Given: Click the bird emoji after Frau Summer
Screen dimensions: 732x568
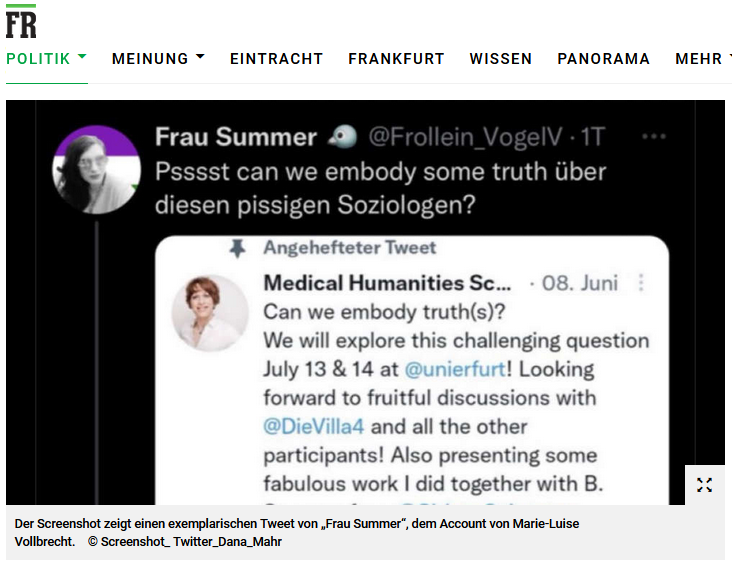Looking at the screenshot, I should (x=342, y=137).
